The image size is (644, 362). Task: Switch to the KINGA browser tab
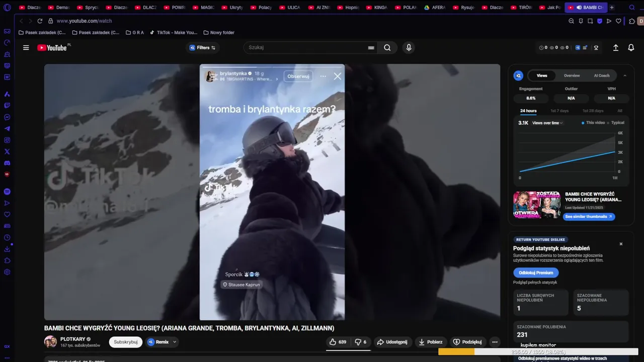(377, 8)
